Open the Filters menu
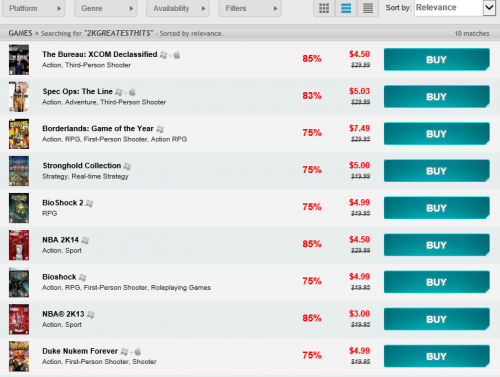Viewport: 500px width, 377px height. pyautogui.click(x=250, y=8)
